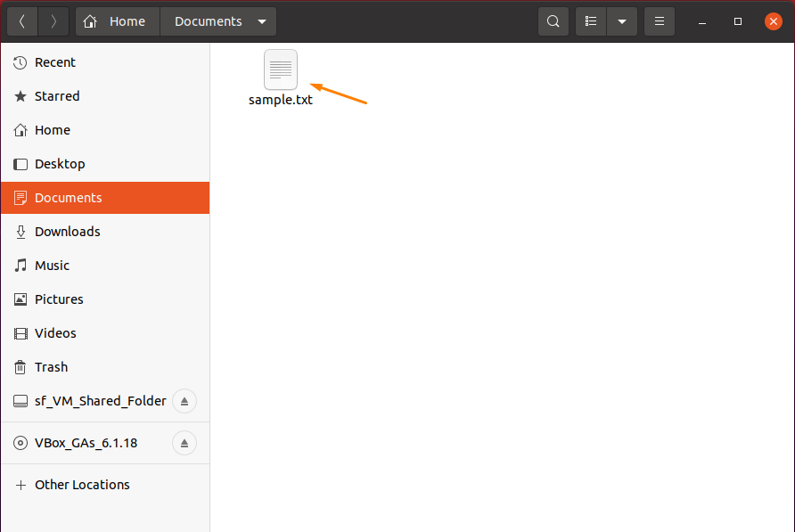Click the film strip icon beside Videos
795x532 pixels.
click(20, 333)
